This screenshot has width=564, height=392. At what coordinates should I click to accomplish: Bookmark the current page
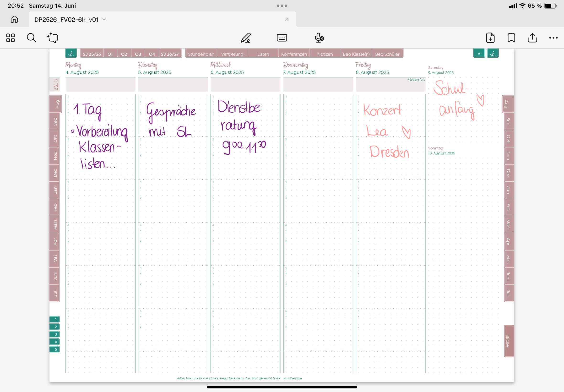(511, 38)
